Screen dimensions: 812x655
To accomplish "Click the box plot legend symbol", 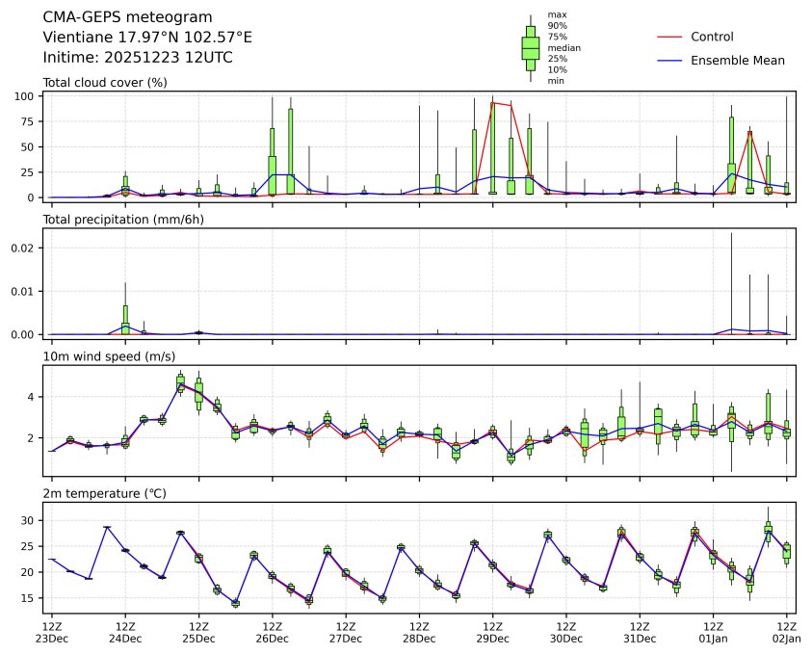I will click(x=530, y=48).
